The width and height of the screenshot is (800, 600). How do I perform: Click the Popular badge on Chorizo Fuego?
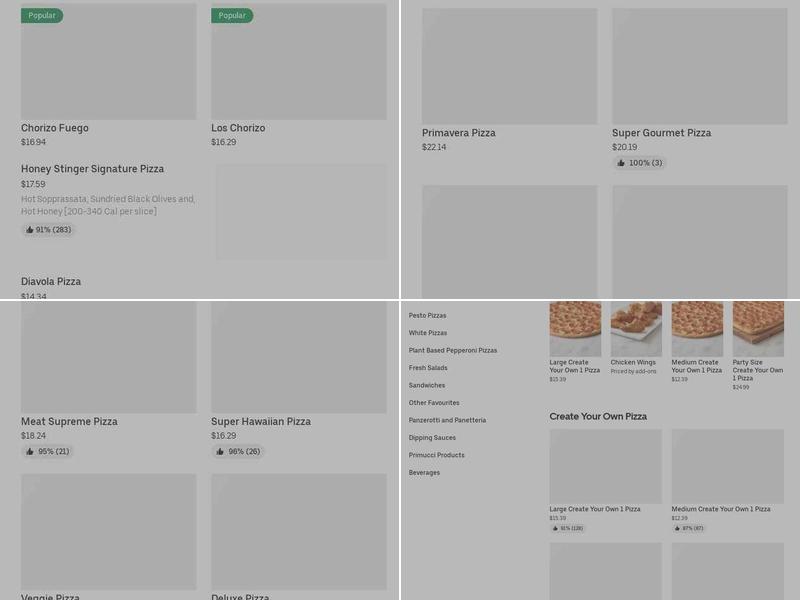[42, 16]
